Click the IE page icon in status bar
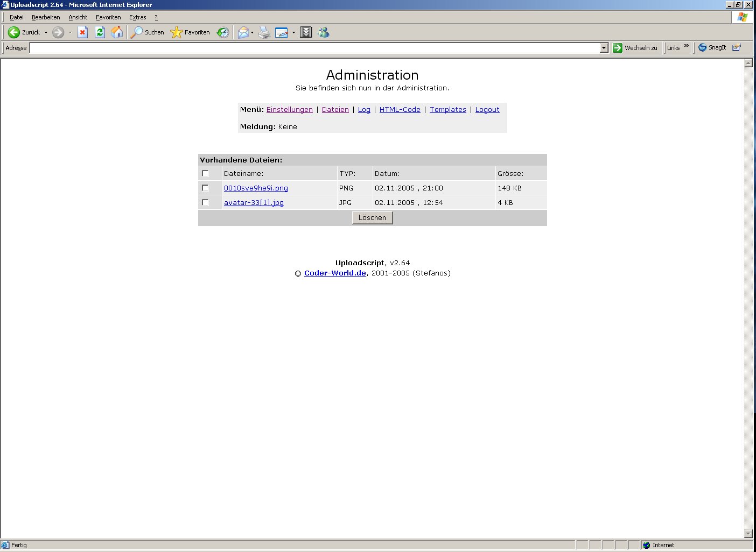This screenshot has width=756, height=552. (x=5, y=545)
